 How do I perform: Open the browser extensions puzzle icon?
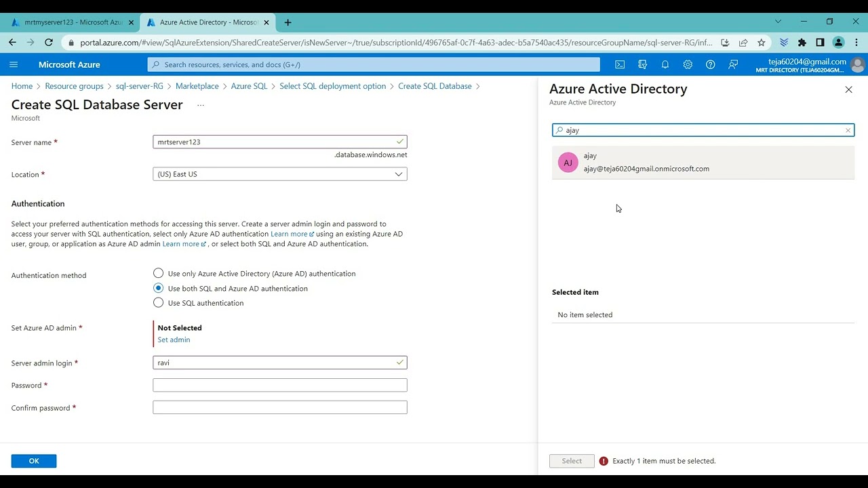point(802,42)
